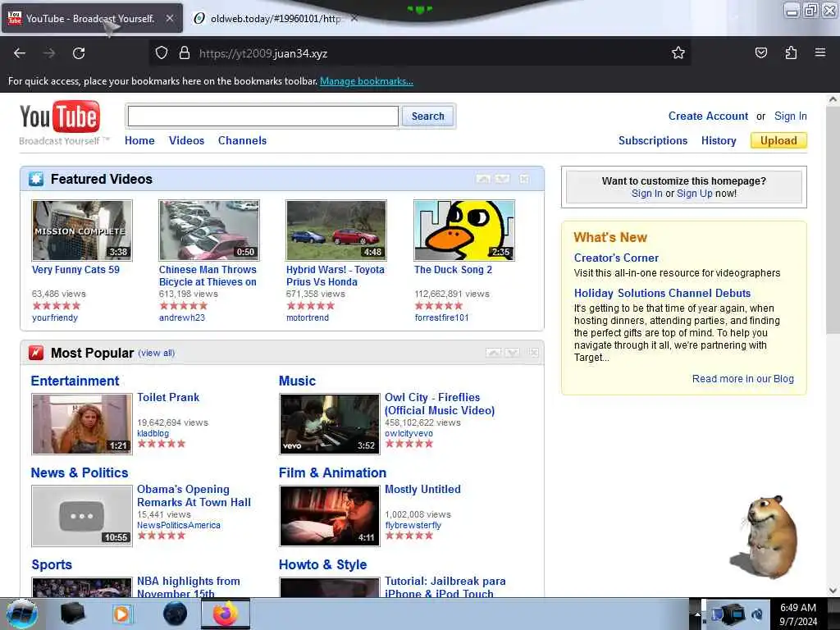840x630 pixels.
Task: Open Toilet Prank video thumbnail
Action: 81,424
